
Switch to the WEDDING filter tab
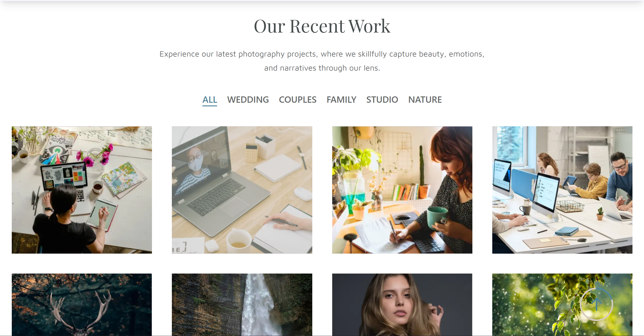[x=248, y=100]
